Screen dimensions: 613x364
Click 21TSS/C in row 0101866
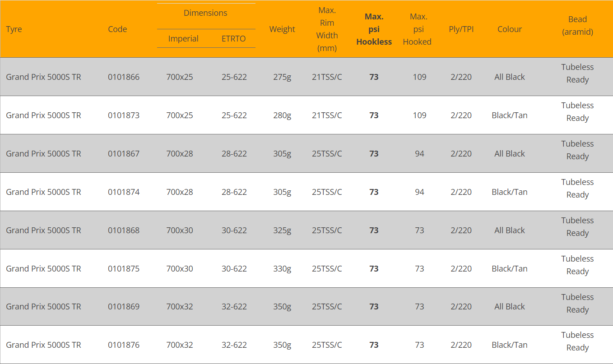[x=327, y=77]
